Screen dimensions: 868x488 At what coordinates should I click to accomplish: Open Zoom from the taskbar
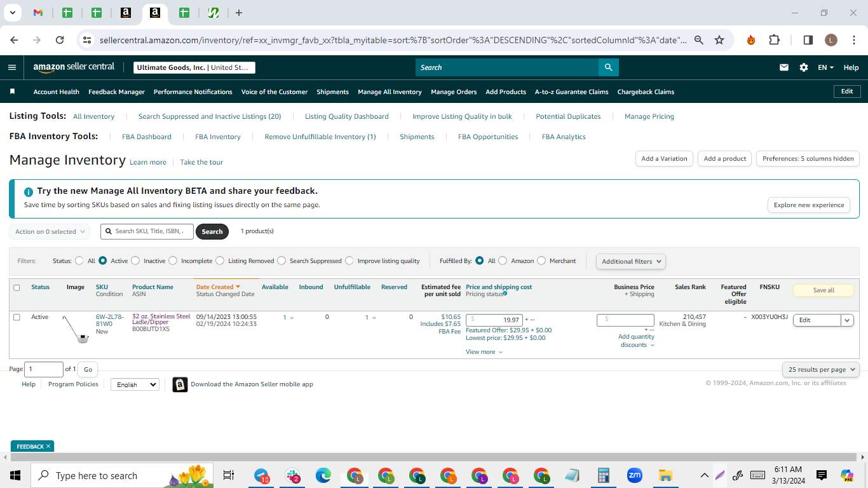tap(634, 475)
